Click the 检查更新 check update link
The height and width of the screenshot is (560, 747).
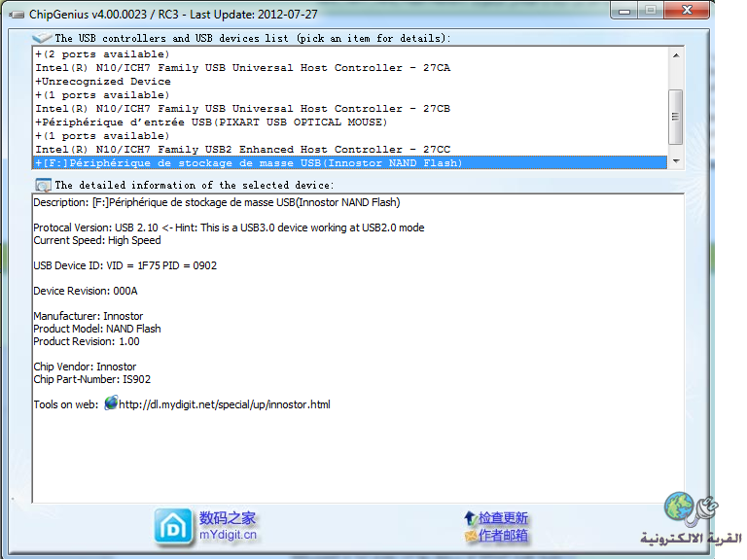(x=503, y=518)
